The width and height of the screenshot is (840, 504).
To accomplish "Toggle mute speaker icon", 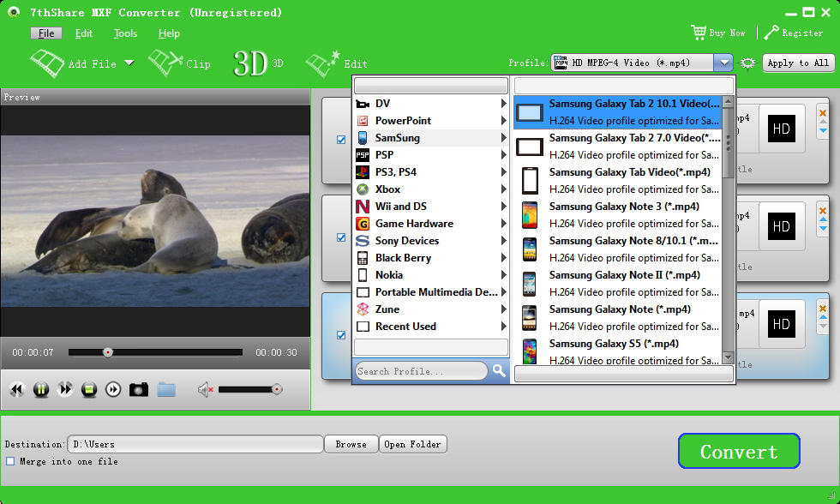I will [205, 389].
